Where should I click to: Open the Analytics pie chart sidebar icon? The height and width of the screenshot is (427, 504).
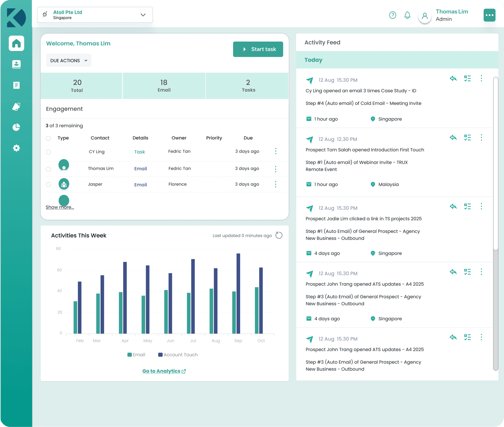[16, 127]
